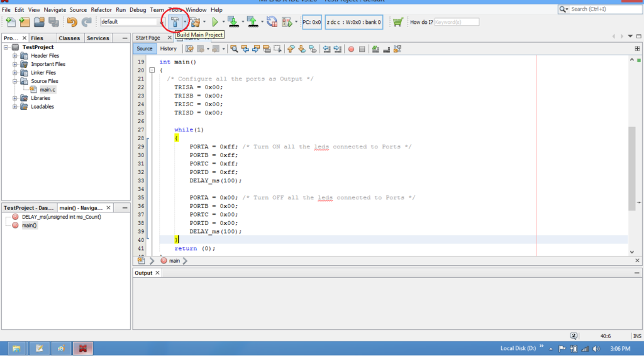Collapse the main function code fold marker
Viewport: 644px width, 362px height.
click(152, 70)
